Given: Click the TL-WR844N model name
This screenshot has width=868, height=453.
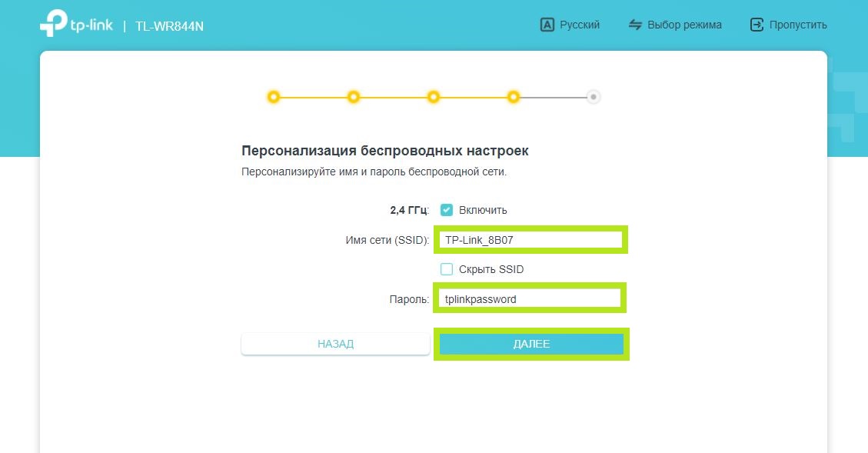Looking at the screenshot, I should point(169,27).
